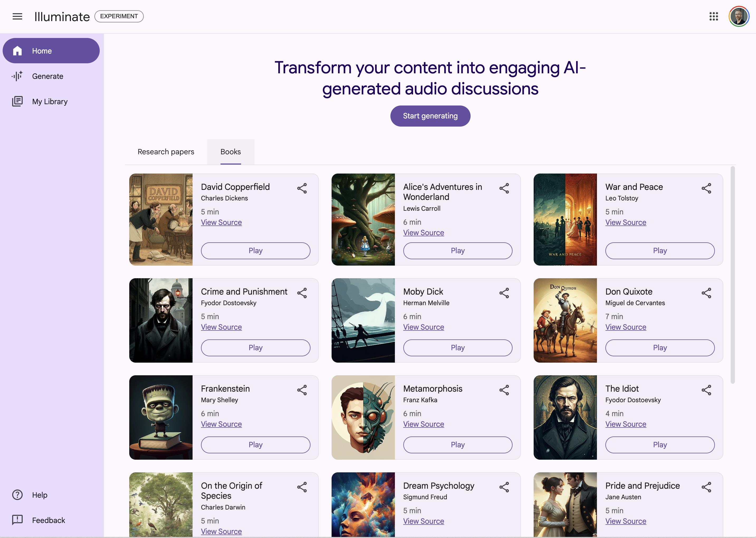
Task: Select the Books tab
Action: pos(231,152)
